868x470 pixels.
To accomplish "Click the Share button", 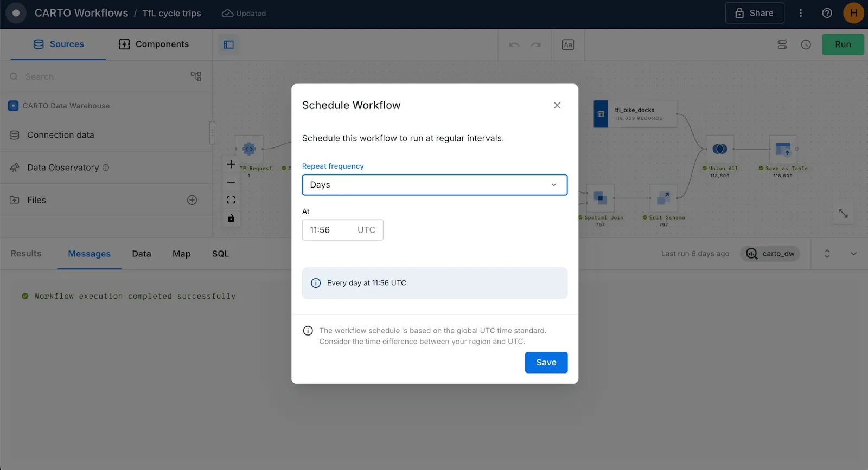I will point(754,13).
